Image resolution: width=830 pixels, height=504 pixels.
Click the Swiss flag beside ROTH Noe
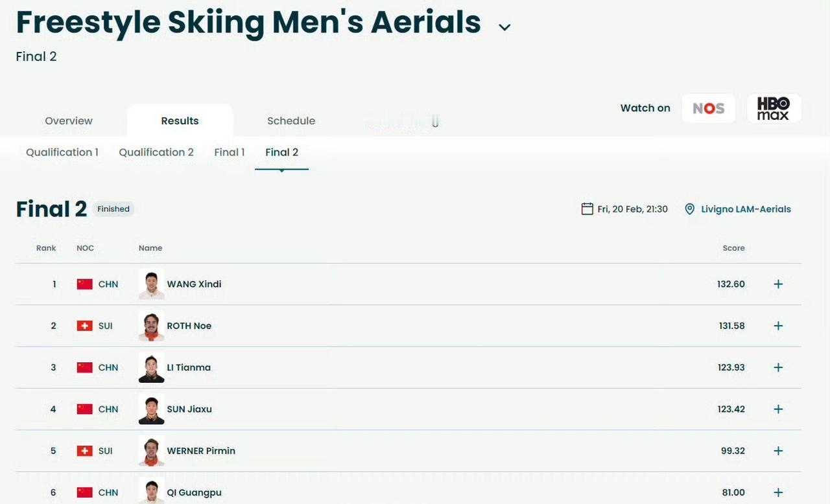click(x=85, y=326)
